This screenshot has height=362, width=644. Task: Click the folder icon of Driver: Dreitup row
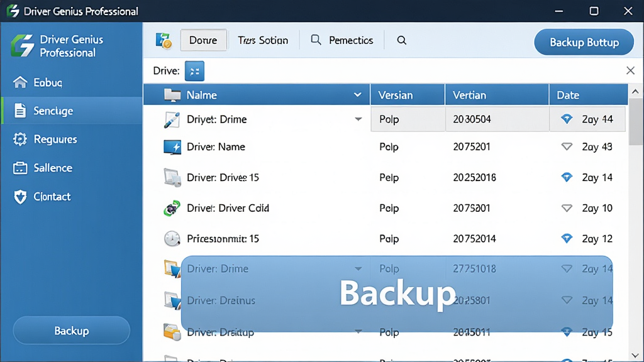pyautogui.click(x=172, y=332)
